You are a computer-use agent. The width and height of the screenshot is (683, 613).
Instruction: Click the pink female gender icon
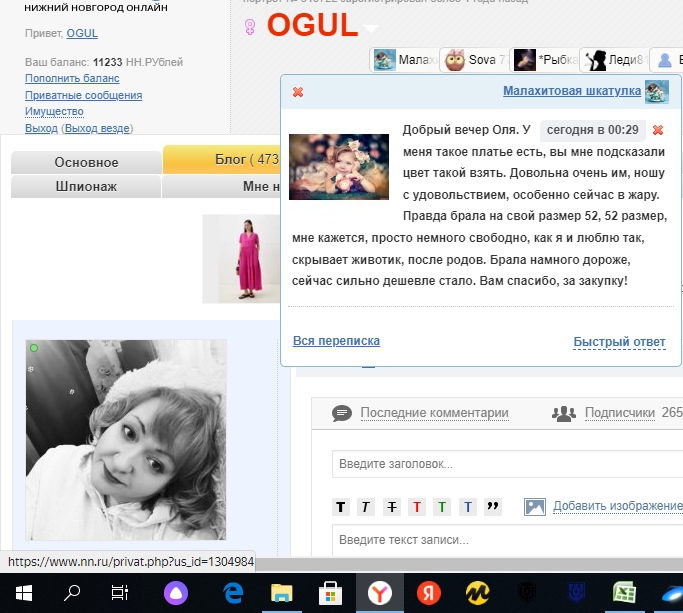coord(250,27)
